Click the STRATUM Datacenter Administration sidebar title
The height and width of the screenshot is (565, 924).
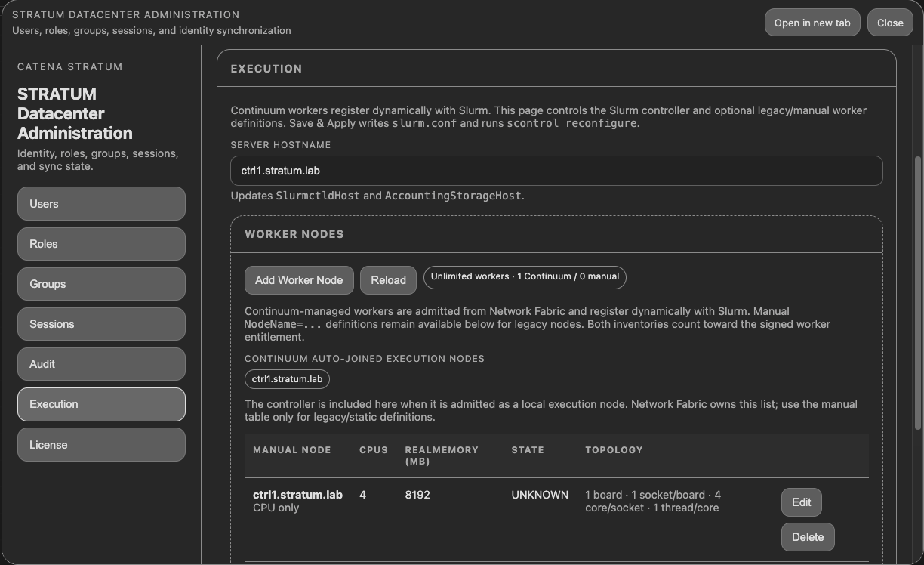coord(75,113)
